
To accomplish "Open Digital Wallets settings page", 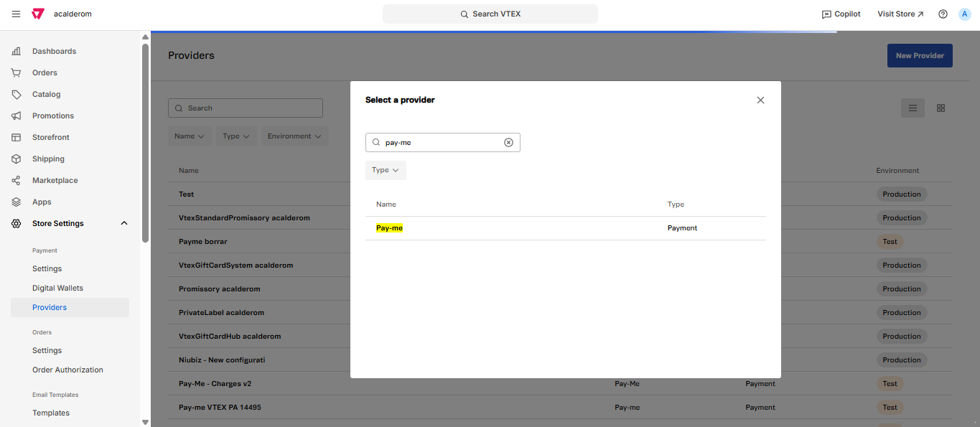I will pyautogui.click(x=57, y=288).
